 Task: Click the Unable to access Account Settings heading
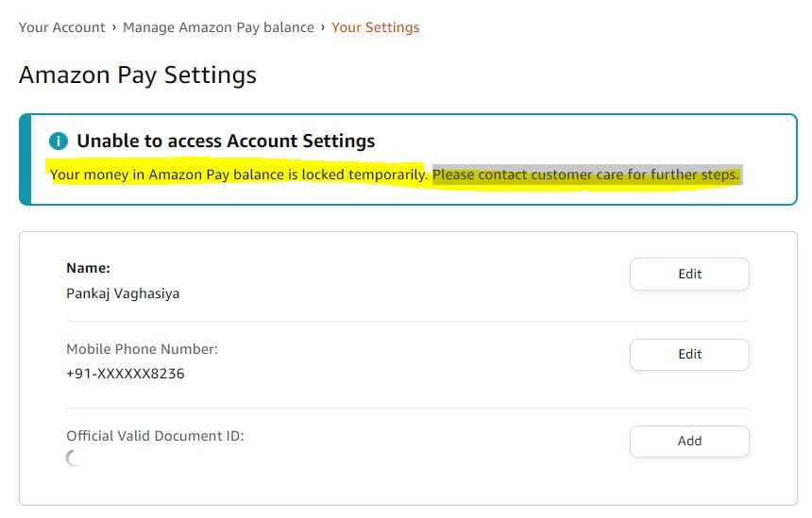pyautogui.click(x=226, y=142)
